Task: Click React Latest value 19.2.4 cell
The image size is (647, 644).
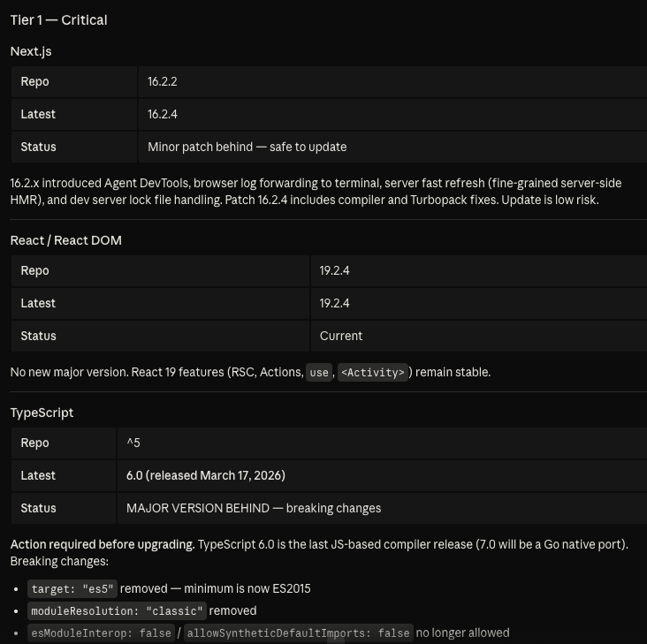Action: [x=479, y=303]
